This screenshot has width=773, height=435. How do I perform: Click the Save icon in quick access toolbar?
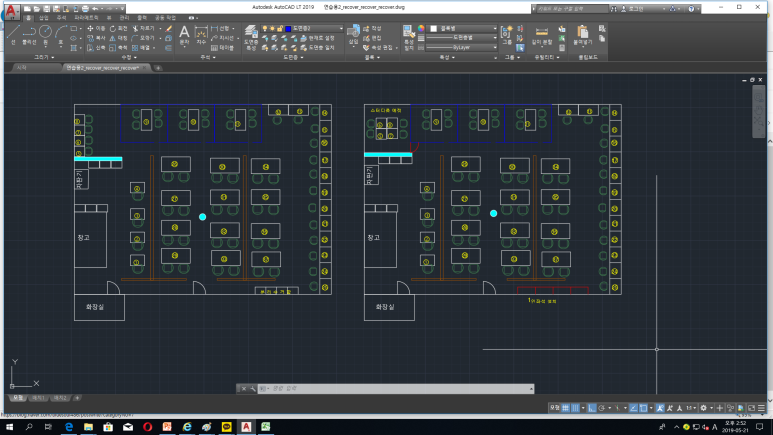point(46,9)
